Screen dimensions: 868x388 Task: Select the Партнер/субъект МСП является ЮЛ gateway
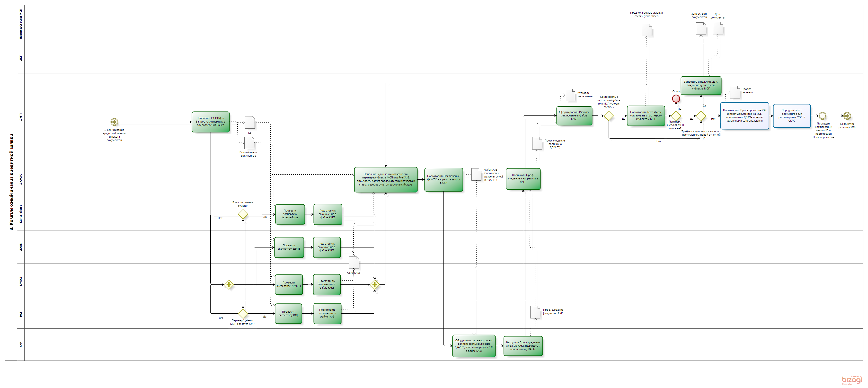coord(243,314)
